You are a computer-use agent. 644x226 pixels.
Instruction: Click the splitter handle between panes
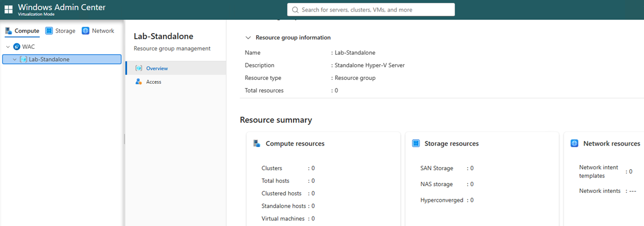pyautogui.click(x=124, y=139)
